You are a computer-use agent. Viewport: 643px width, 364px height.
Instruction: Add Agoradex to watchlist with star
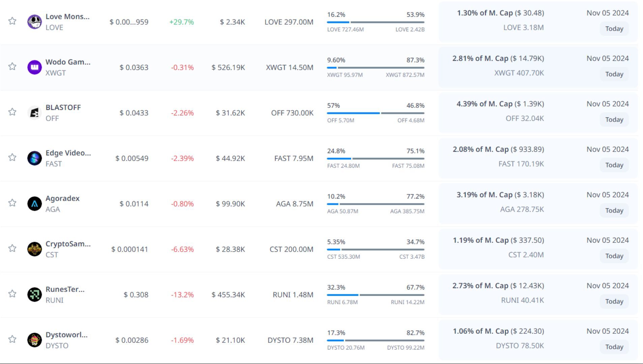pos(12,203)
